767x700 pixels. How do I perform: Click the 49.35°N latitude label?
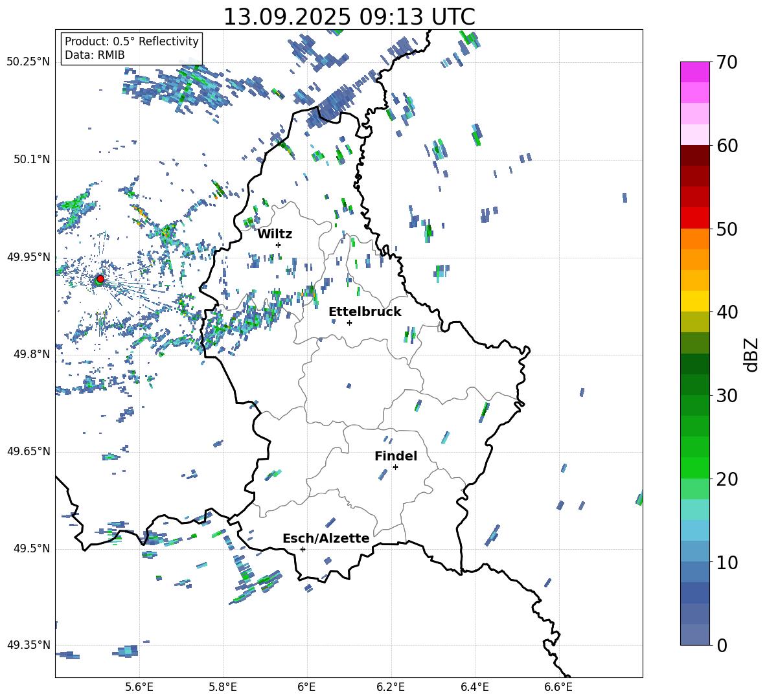tap(29, 645)
